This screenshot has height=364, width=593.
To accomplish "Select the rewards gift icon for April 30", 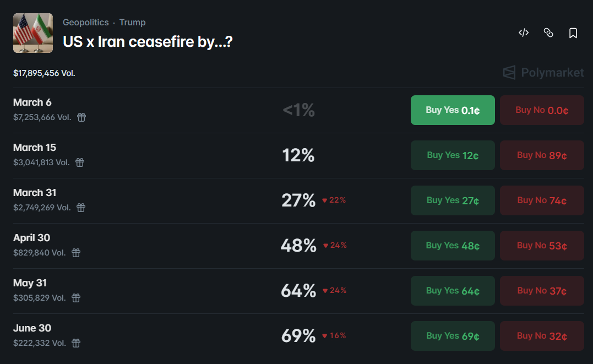I will click(x=75, y=253).
